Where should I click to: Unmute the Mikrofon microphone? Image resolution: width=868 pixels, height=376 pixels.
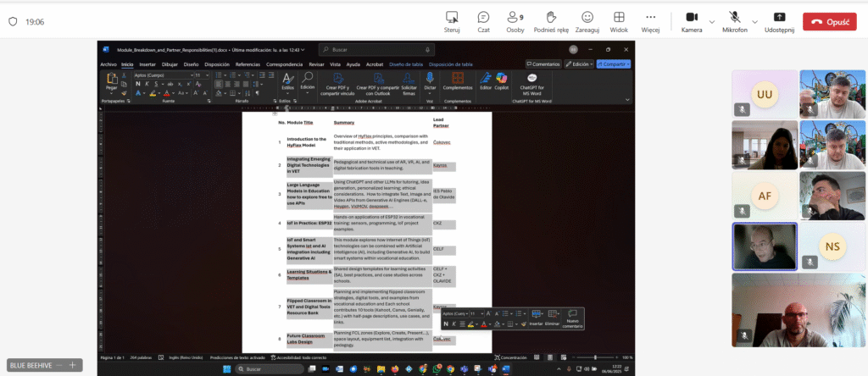click(x=734, y=17)
